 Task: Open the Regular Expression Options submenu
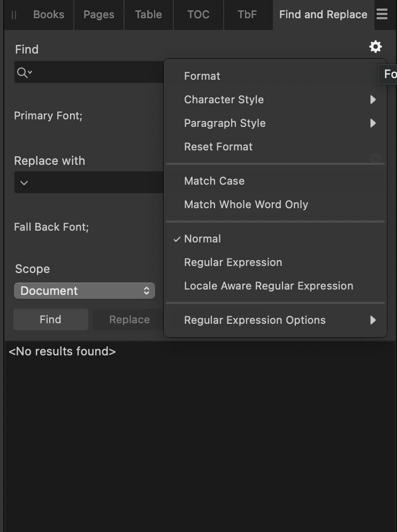255,320
